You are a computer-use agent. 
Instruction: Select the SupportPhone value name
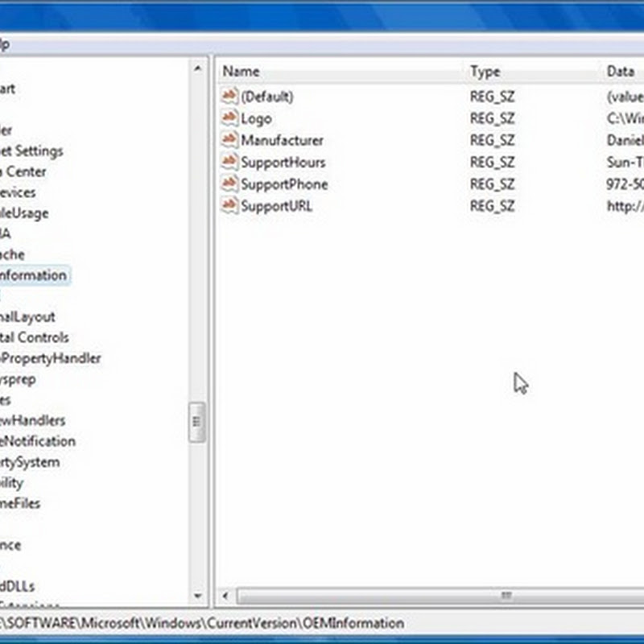coord(284,184)
